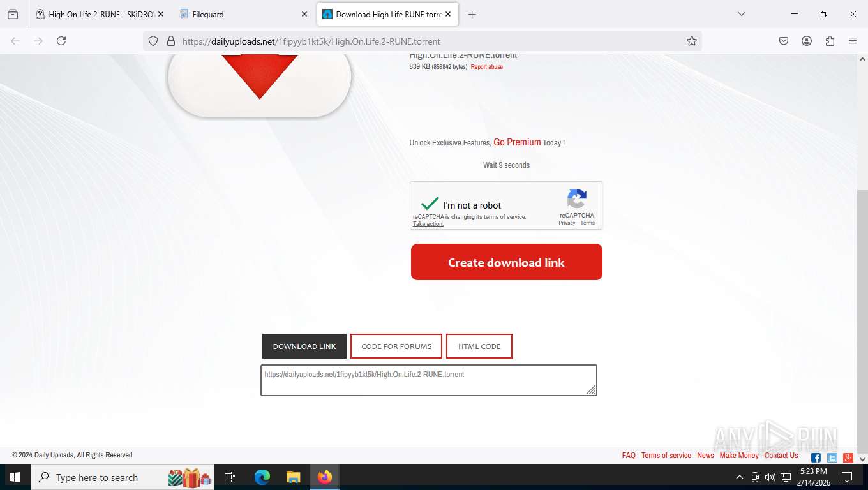The image size is (868, 490).
Task: View site security padlock info
Action: click(170, 41)
